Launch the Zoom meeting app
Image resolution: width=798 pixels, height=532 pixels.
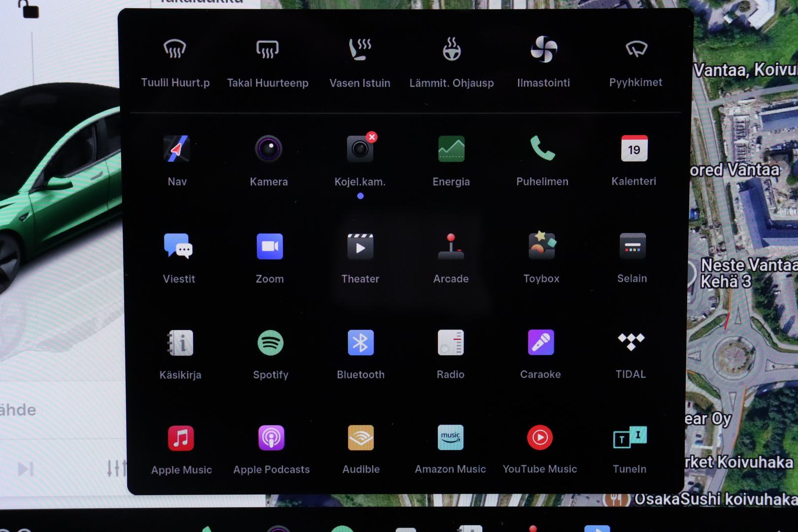point(269,246)
